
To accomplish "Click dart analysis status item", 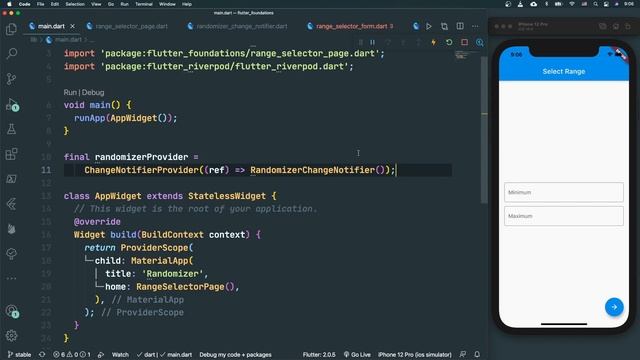I will [x=146, y=355].
